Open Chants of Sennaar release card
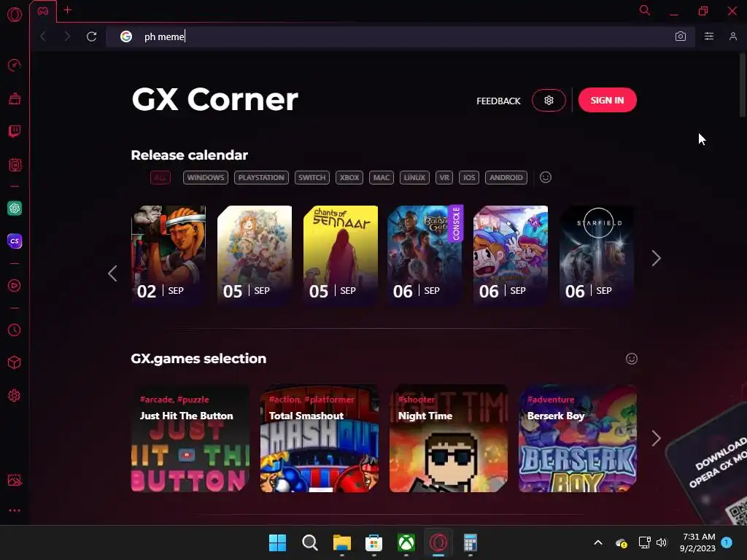The image size is (747, 560). 341,255
